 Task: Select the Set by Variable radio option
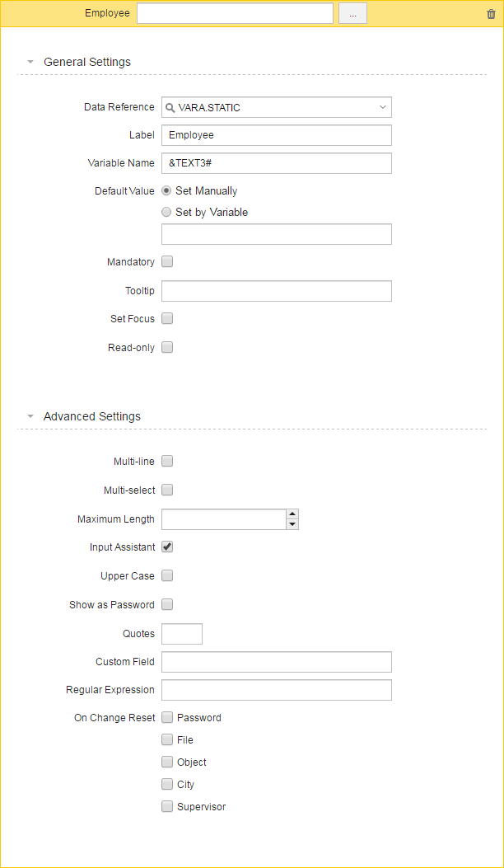pyautogui.click(x=166, y=212)
